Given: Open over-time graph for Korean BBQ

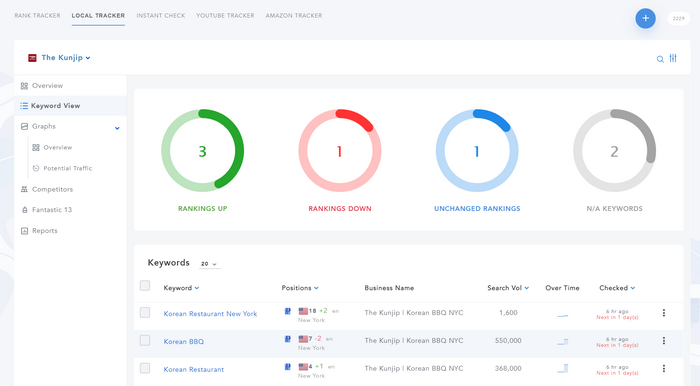Looking at the screenshot, I should (562, 342).
